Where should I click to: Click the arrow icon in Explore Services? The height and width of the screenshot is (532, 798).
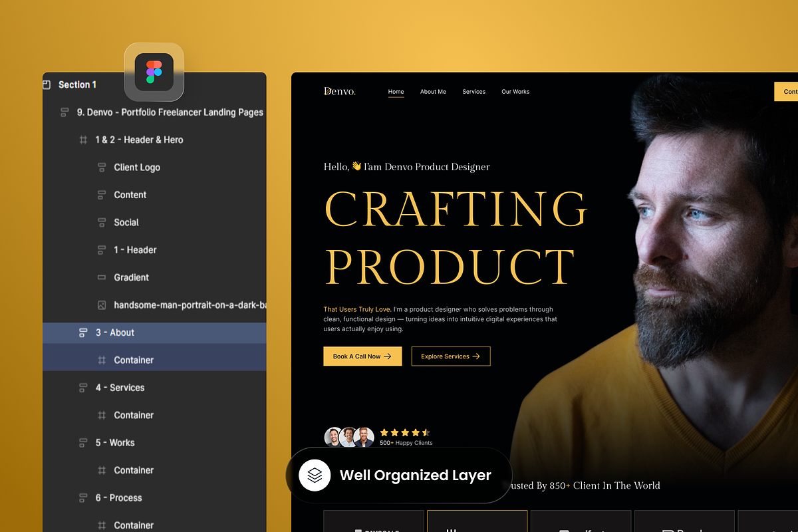pos(475,356)
